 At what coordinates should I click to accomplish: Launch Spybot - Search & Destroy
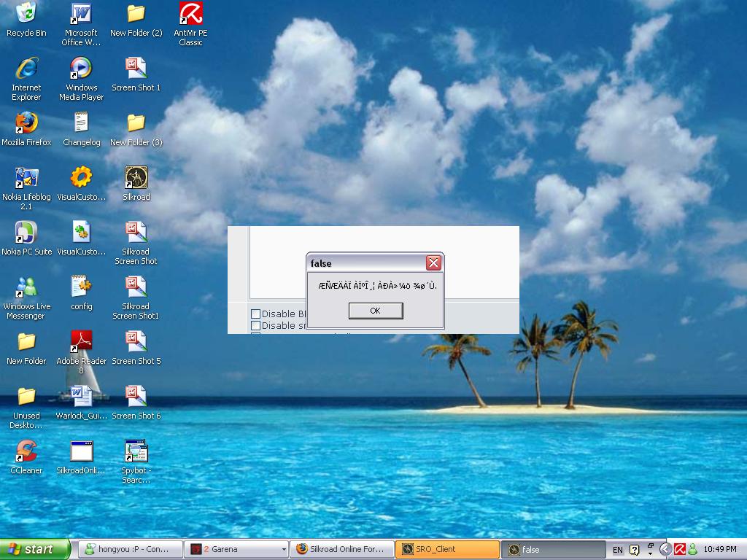136,452
